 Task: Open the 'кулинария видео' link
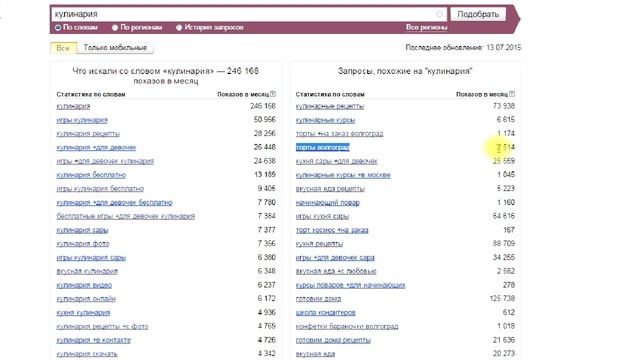tap(84, 285)
